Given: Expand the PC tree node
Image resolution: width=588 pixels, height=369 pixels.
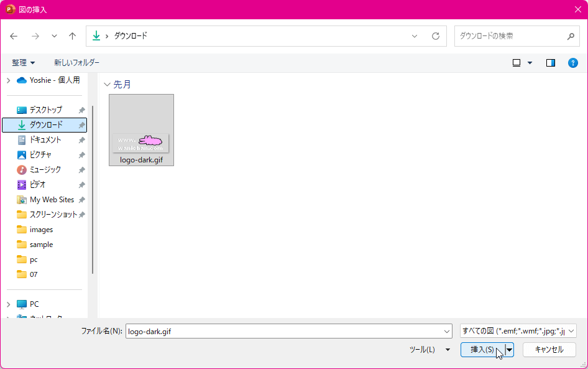Looking at the screenshot, I should [x=8, y=304].
